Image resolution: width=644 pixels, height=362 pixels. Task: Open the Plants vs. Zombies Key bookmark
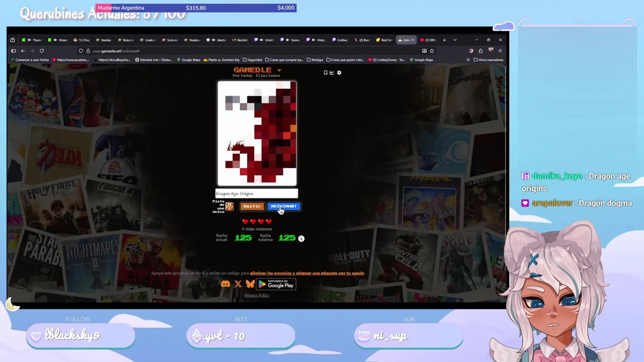[x=221, y=60]
